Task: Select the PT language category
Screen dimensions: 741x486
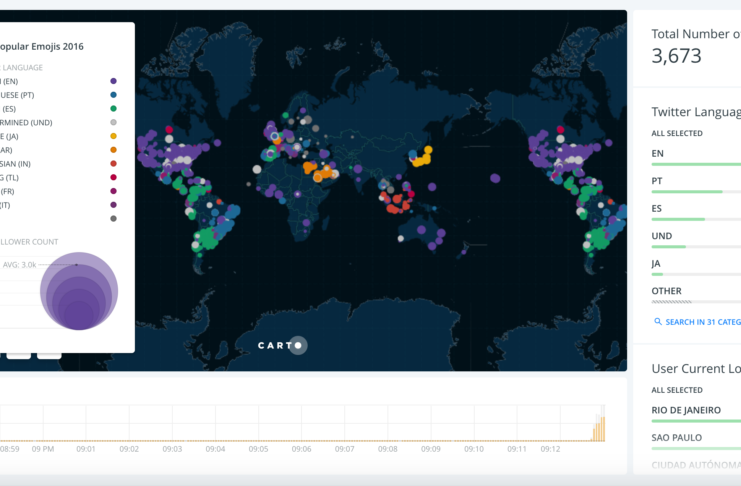Action: [657, 181]
